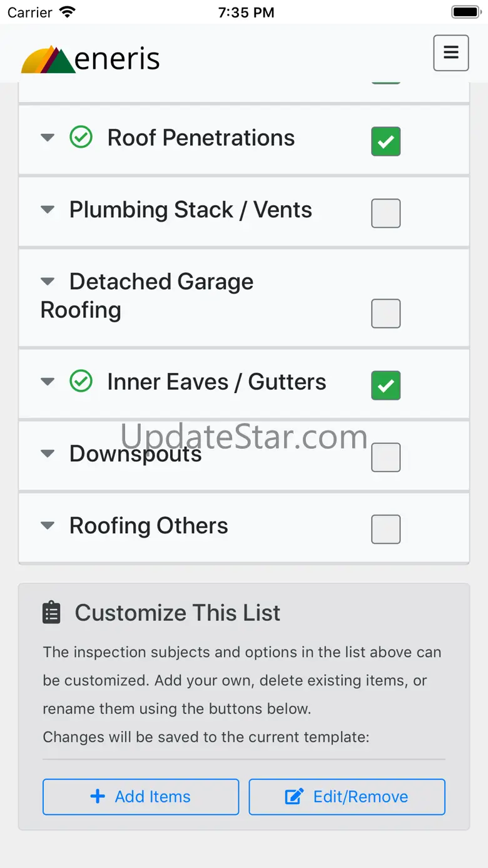Screen dimensions: 488x868
Task: Expand Detached Garage Roofing disclosure triangle
Action: (x=48, y=282)
